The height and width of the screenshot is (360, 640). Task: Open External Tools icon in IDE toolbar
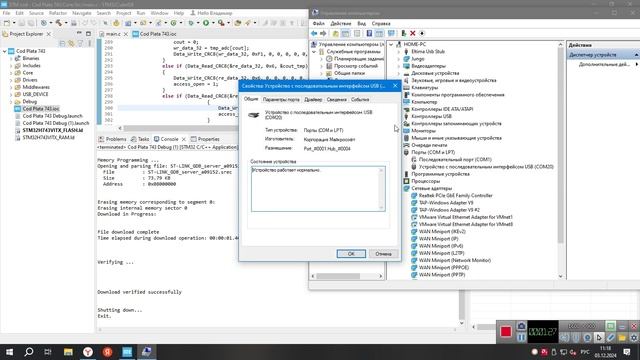coord(221,23)
